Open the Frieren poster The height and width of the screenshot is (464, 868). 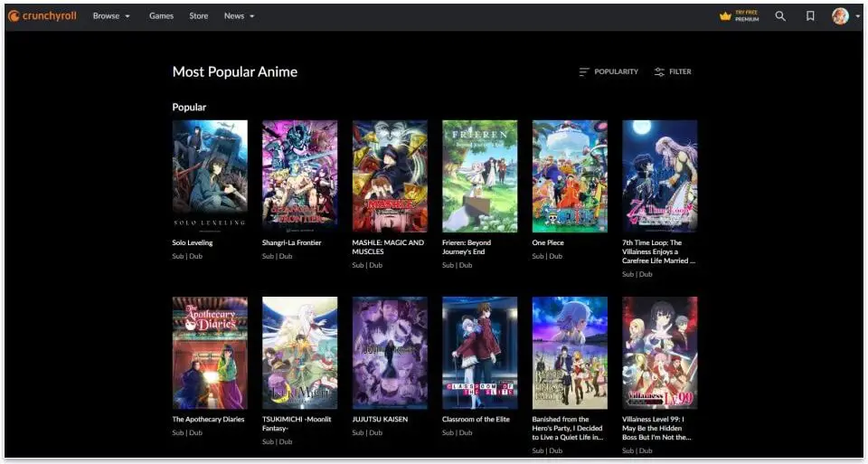pyautogui.click(x=480, y=176)
